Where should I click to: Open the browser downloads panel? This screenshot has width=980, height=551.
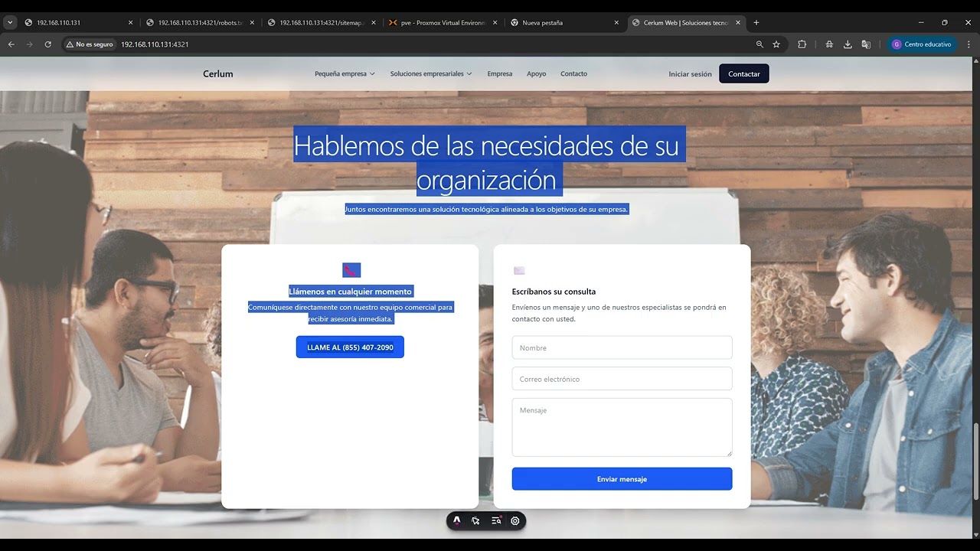(848, 44)
